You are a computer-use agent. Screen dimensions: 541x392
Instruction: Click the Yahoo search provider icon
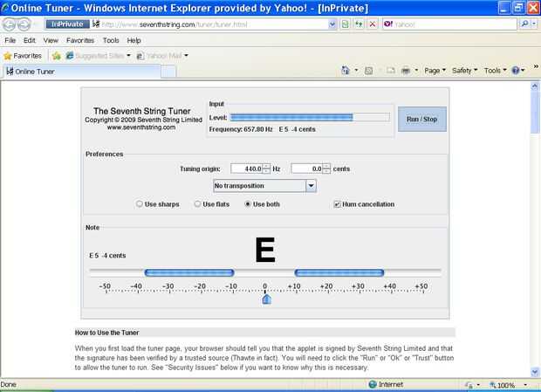click(x=388, y=24)
